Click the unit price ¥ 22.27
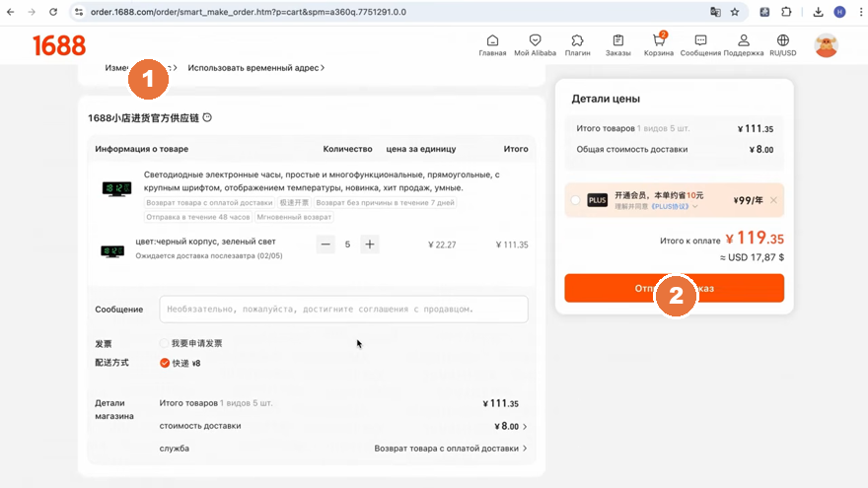The width and height of the screenshot is (868, 488). pos(442,244)
